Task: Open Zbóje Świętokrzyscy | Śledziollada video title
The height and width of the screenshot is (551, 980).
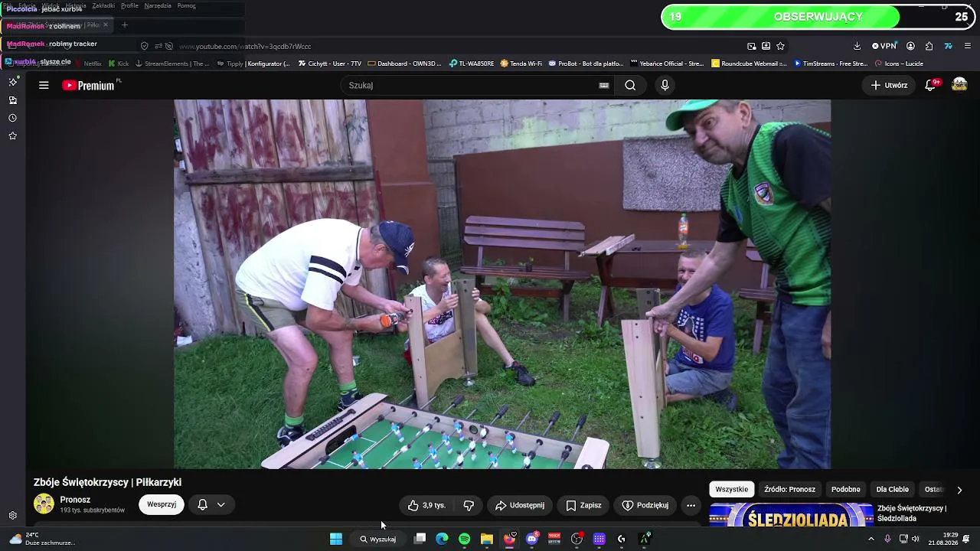Action: click(912, 514)
